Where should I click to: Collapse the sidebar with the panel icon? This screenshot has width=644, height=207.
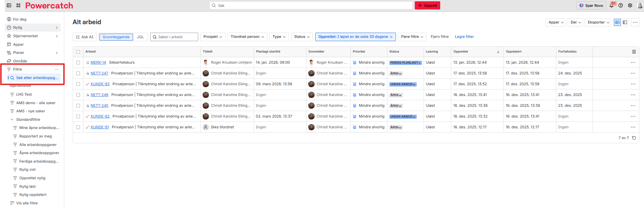(9, 5)
